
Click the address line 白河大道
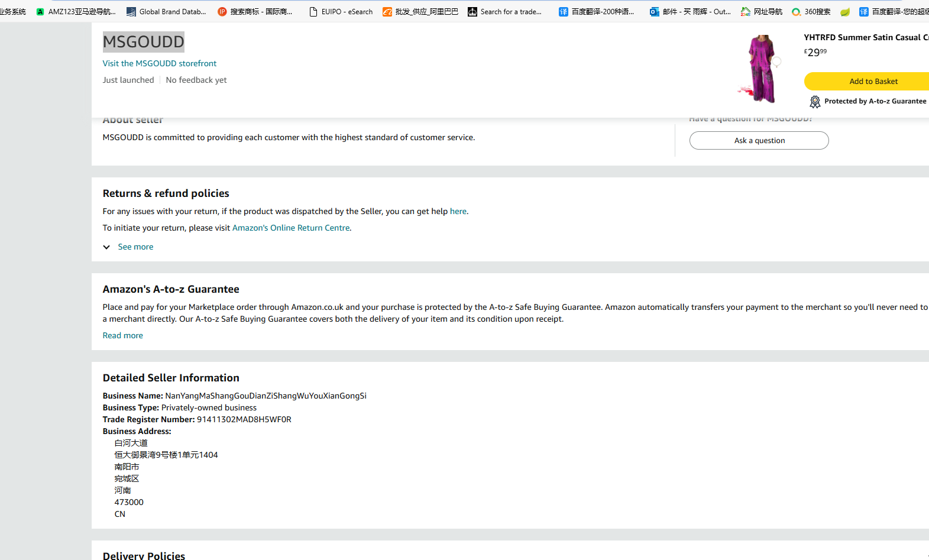[131, 443]
